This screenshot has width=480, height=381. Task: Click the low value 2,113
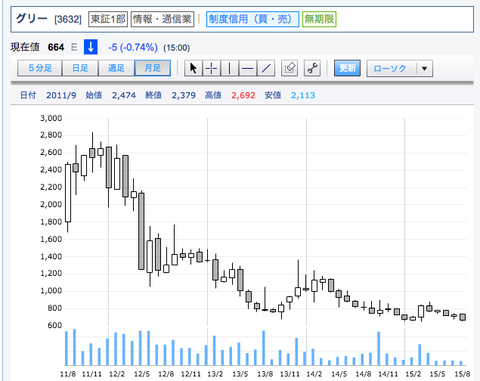point(303,95)
